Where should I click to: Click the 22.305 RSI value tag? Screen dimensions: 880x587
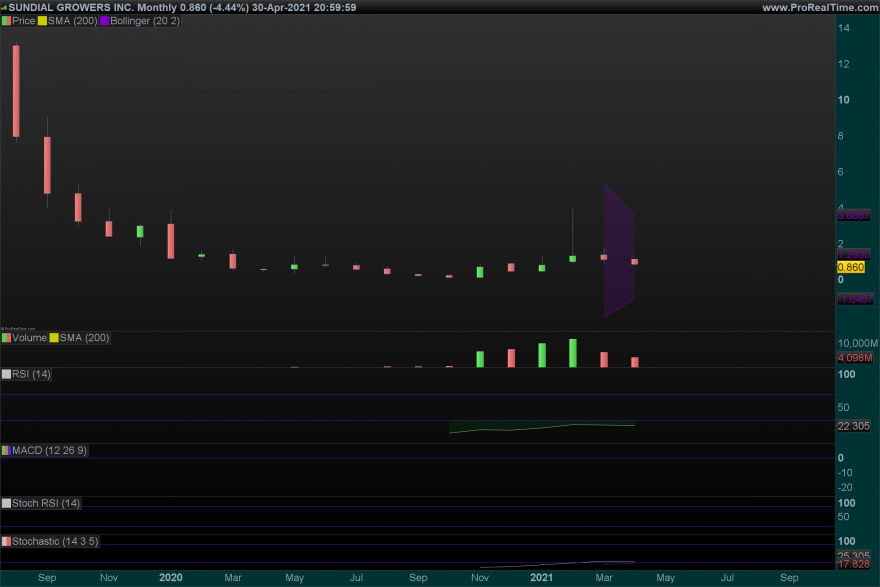tap(854, 426)
